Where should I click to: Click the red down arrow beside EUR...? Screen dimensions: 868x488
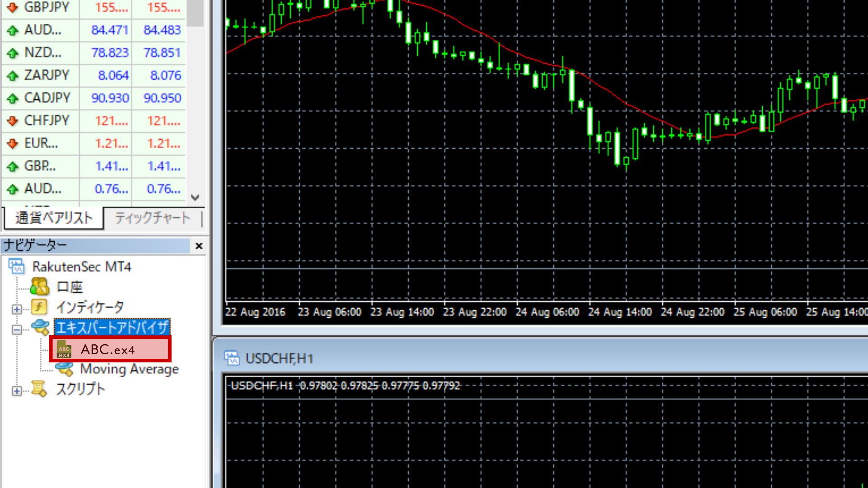pyautogui.click(x=13, y=143)
